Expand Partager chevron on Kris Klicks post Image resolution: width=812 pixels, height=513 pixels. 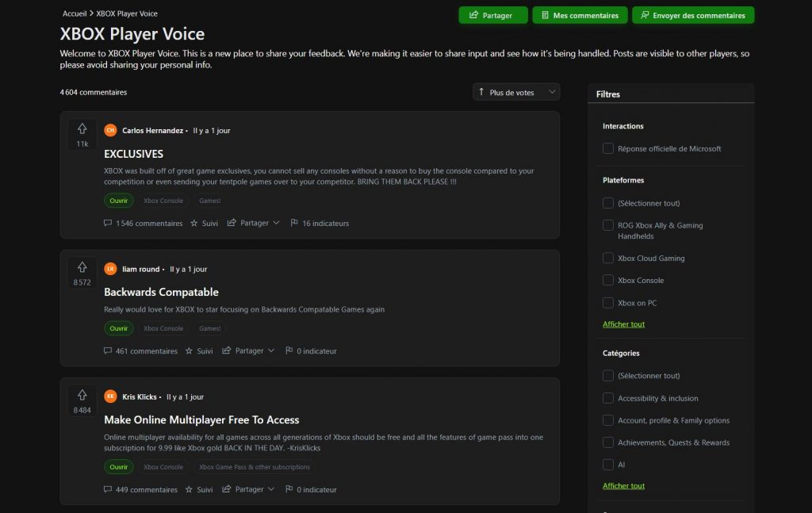click(271, 489)
